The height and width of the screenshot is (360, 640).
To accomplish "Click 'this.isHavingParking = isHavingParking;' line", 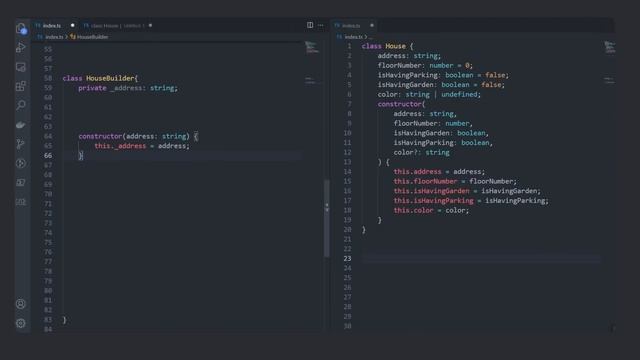I will [x=471, y=200].
